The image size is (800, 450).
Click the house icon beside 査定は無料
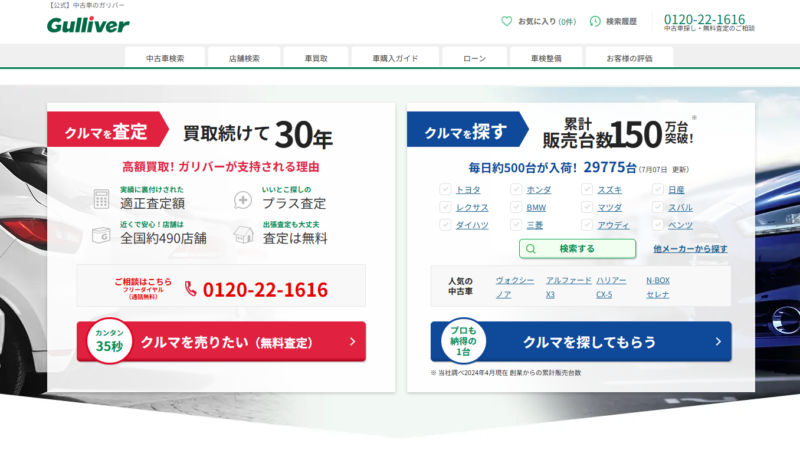pyautogui.click(x=243, y=235)
